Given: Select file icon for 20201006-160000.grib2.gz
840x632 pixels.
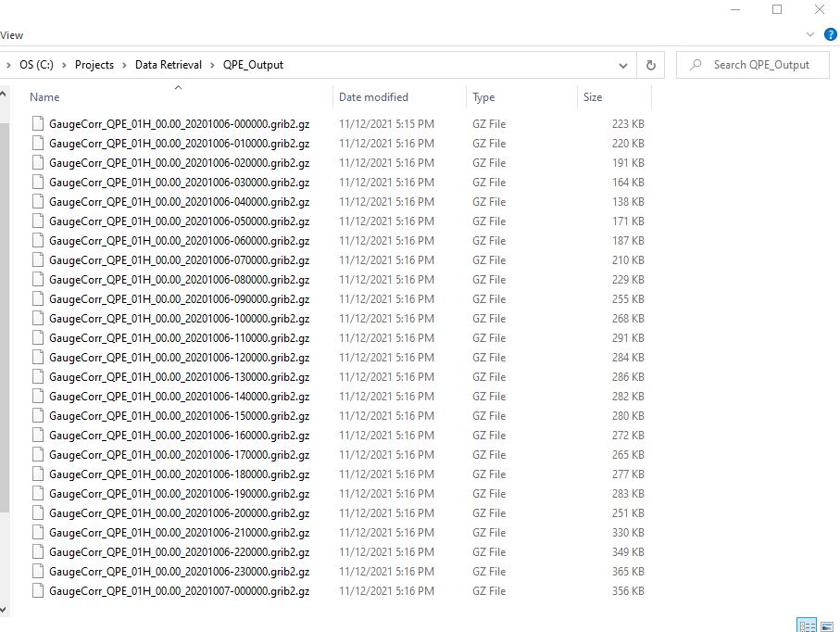Looking at the screenshot, I should (x=37, y=436).
